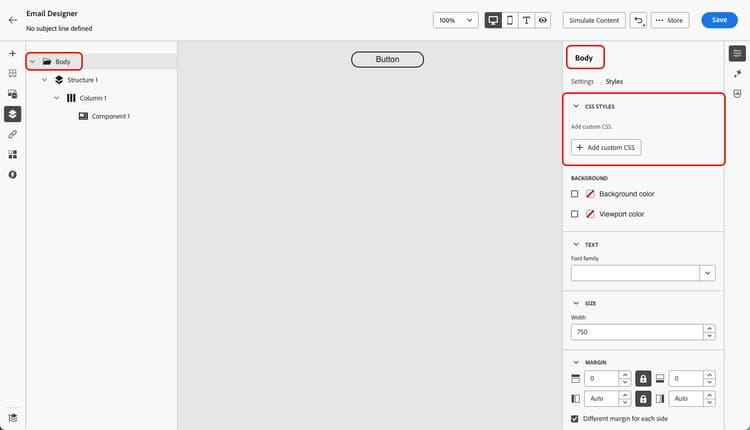Select the Button component on canvas
750x430 pixels.
coord(387,59)
